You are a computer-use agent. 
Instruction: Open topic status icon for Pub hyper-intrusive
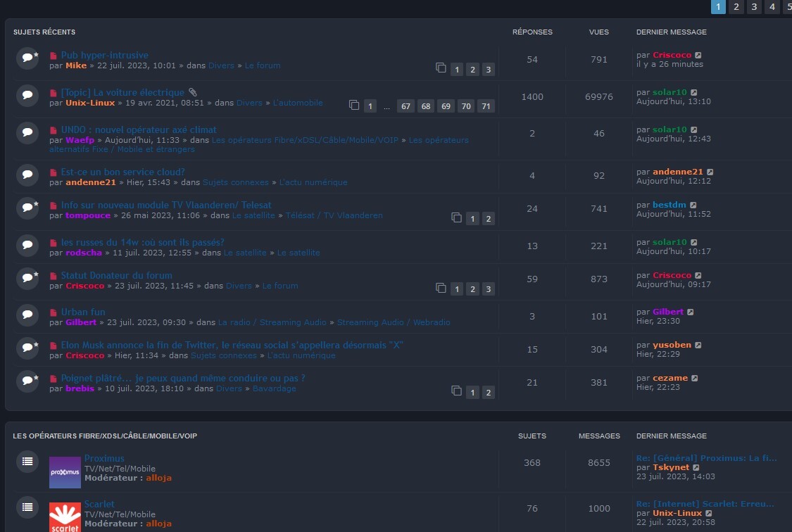(x=27, y=58)
